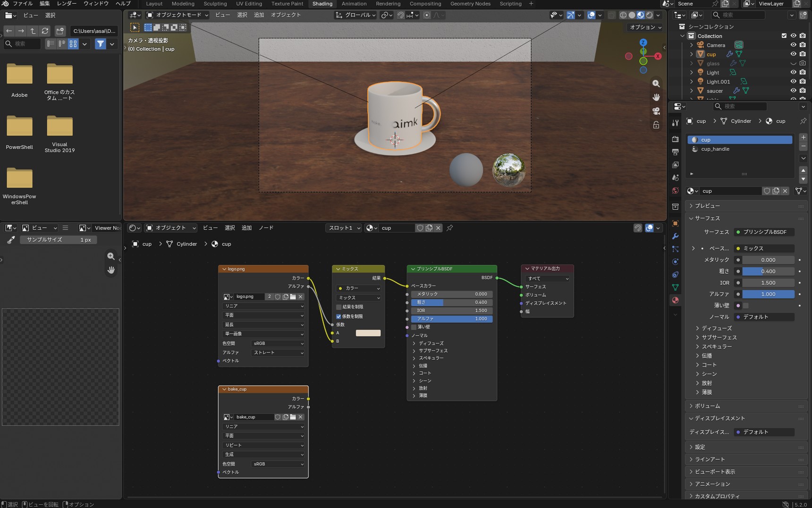Refresh the file browser listing
812x508 pixels.
tap(45, 31)
